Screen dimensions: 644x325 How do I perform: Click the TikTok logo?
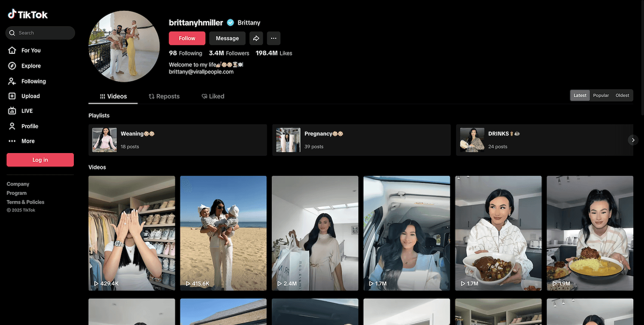pyautogui.click(x=28, y=14)
